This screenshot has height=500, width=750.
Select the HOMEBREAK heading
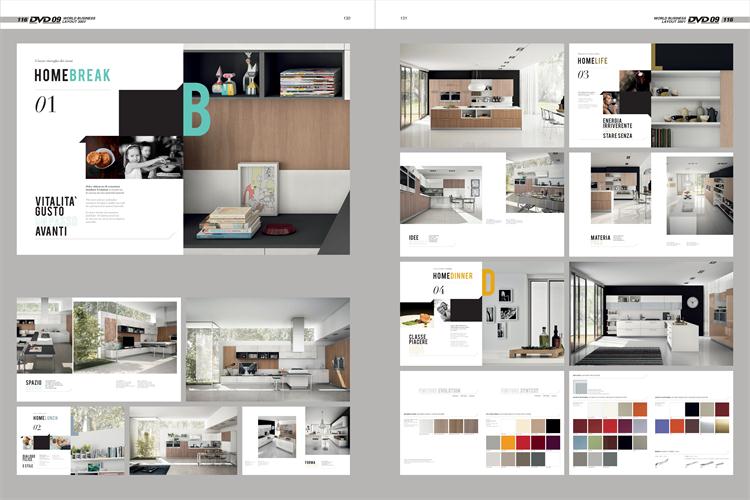click(x=72, y=75)
